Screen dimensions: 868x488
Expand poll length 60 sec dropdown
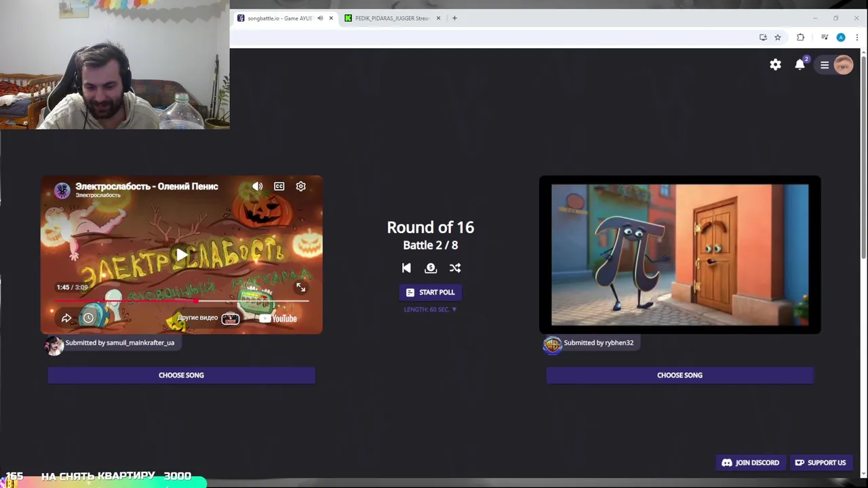[x=431, y=309]
